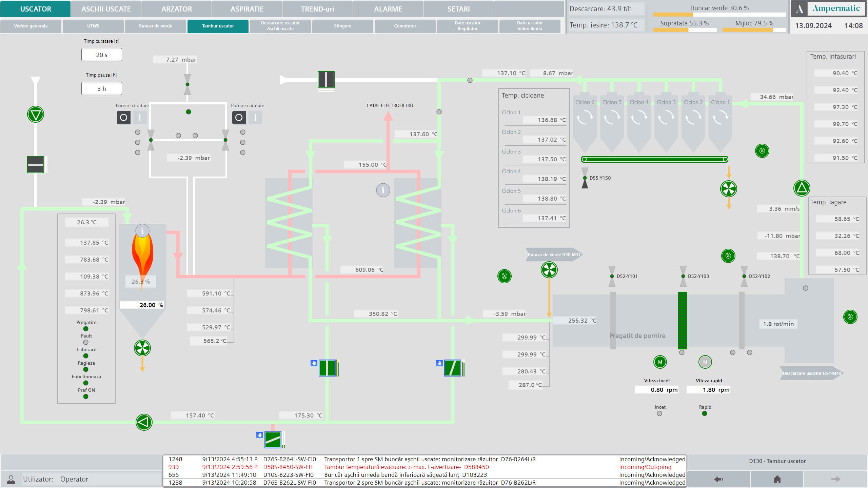Click the back arrow navigation icon
This screenshot has width=868, height=488.
point(718,479)
